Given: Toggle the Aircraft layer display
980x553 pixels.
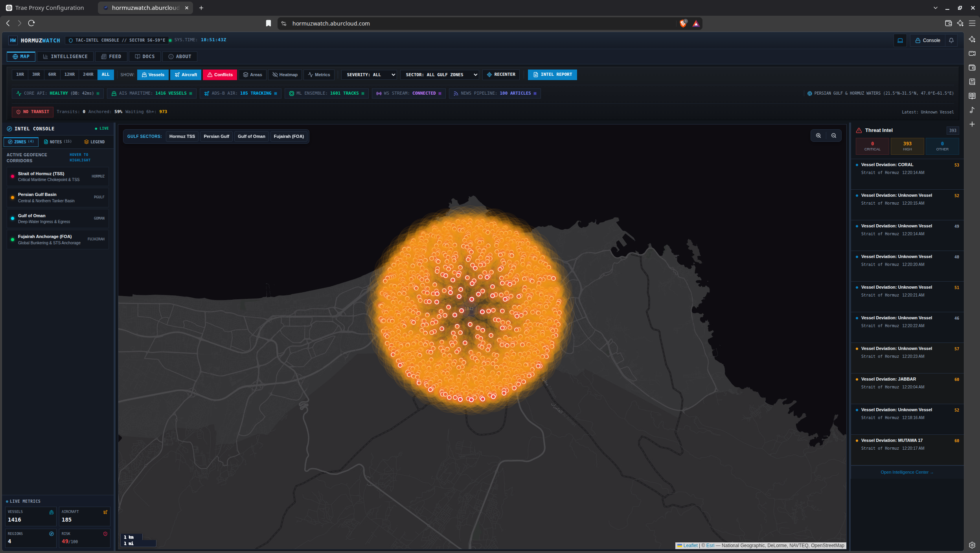Looking at the screenshot, I should point(186,75).
